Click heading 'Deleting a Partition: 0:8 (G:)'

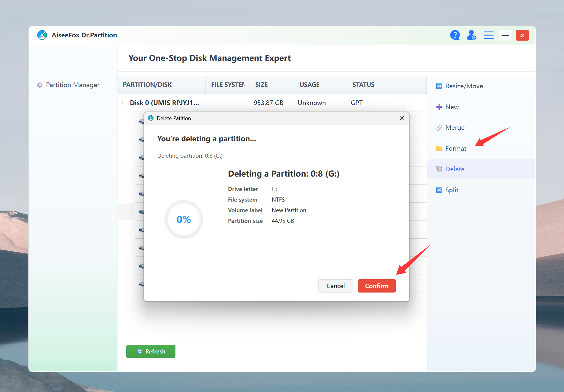[x=284, y=174]
